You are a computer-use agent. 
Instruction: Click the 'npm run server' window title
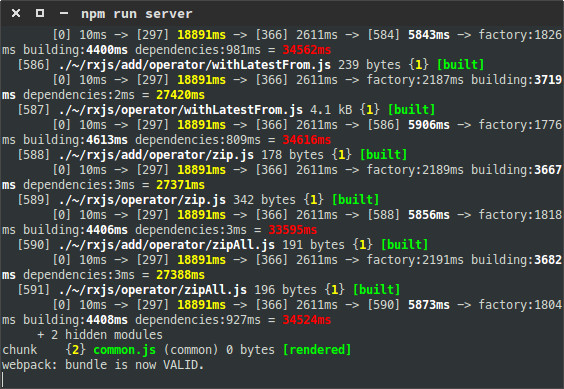pyautogui.click(x=137, y=14)
